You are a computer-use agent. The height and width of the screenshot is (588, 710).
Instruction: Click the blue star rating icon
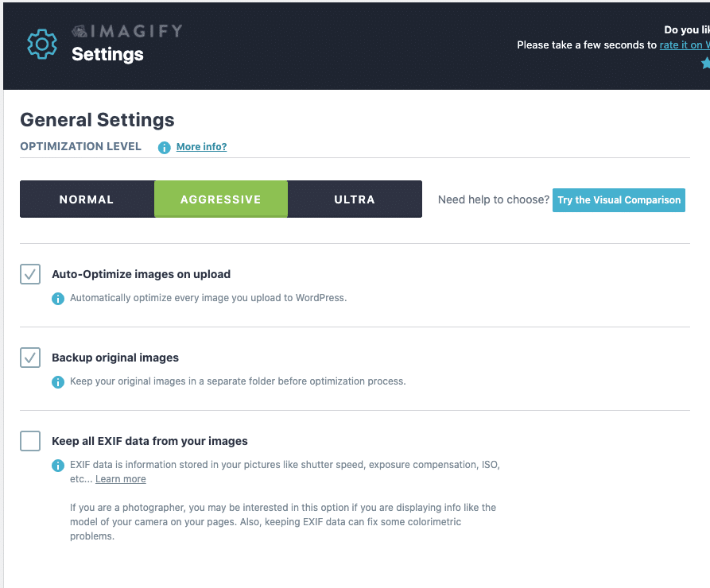click(x=705, y=62)
